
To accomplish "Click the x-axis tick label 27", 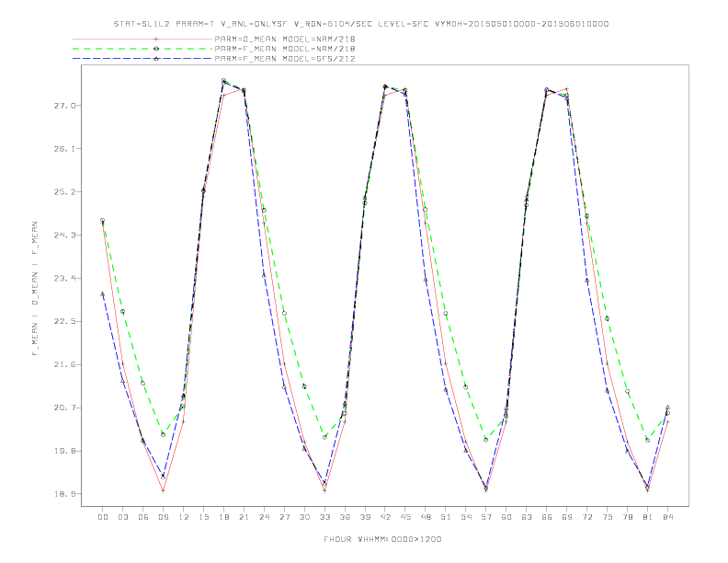I will click(x=285, y=517).
